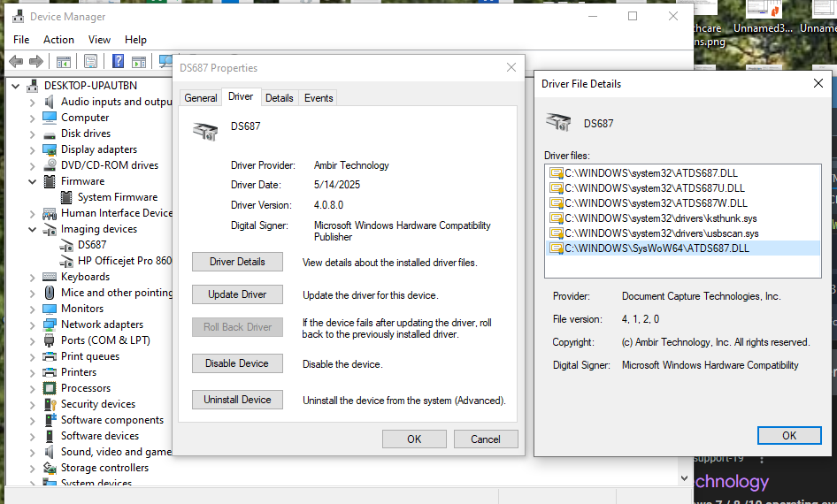Screen dimensions: 837x504
Task: Switch to the Events tab
Action: tap(319, 97)
